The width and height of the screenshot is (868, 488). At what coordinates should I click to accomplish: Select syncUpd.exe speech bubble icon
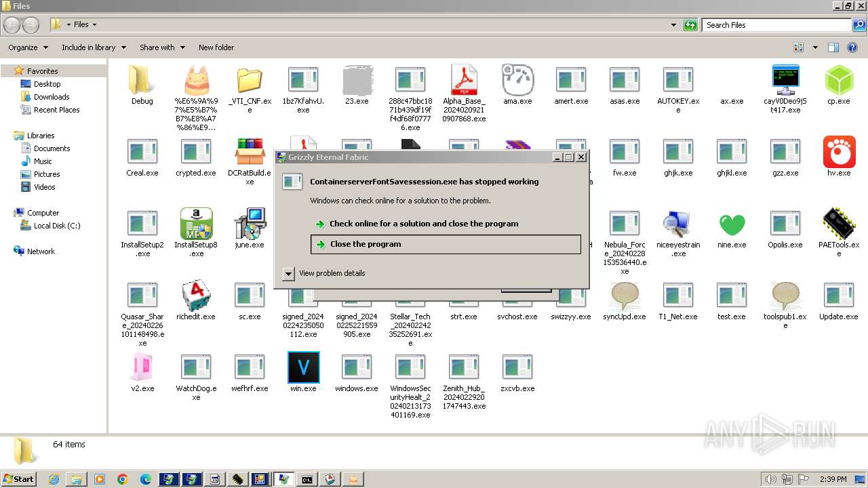click(x=625, y=296)
